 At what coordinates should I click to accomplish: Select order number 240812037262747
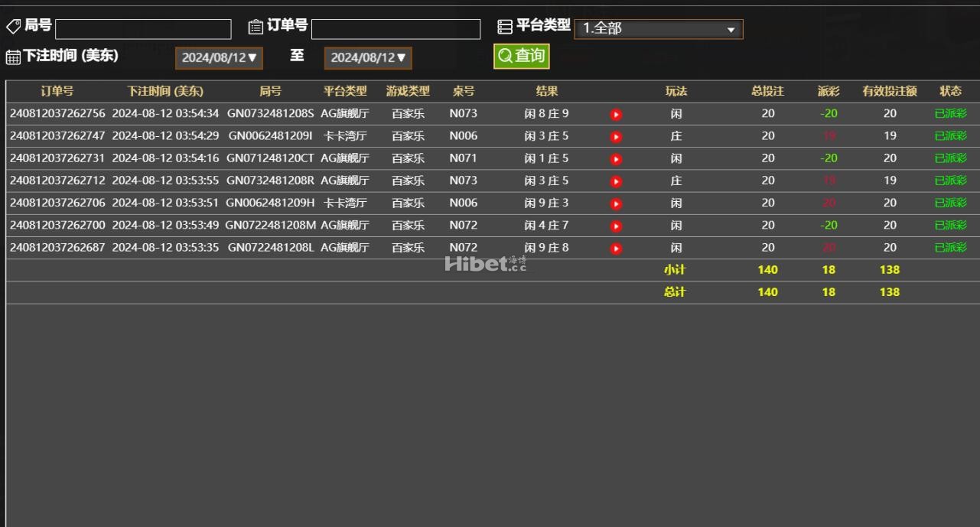[57, 135]
